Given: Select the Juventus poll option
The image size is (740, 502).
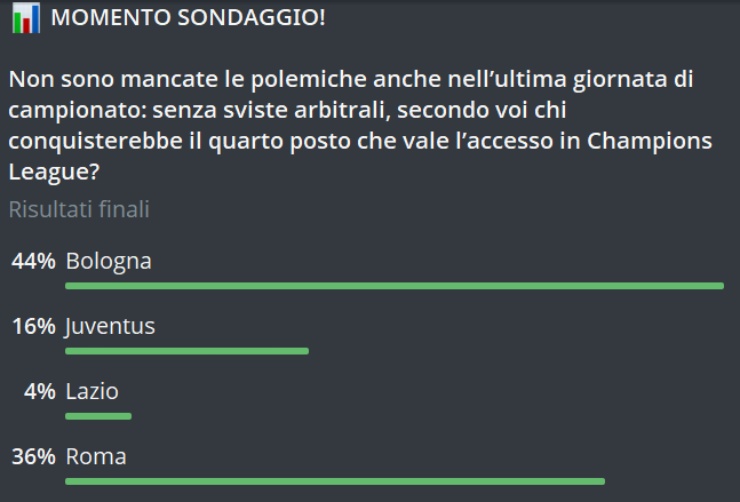Looking at the screenshot, I should click(110, 326).
